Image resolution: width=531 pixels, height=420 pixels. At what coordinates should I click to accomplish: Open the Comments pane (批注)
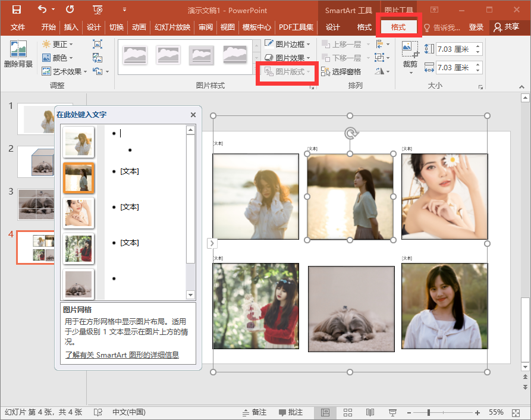click(291, 412)
